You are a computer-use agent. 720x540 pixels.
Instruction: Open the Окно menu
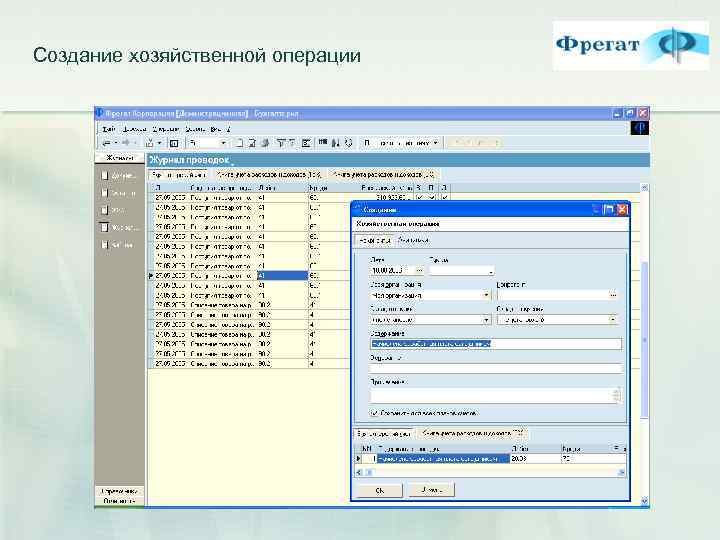click(216, 129)
